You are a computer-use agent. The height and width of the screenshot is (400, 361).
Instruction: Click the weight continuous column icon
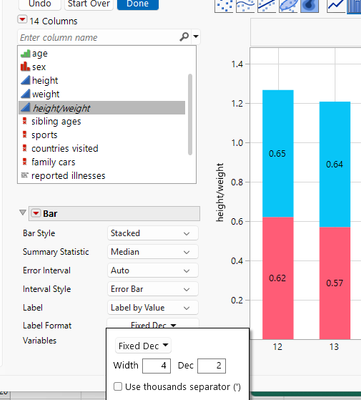[x=25, y=94]
